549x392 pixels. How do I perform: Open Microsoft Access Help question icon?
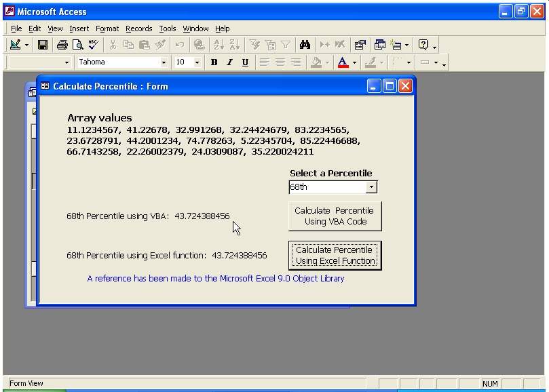[x=423, y=45]
